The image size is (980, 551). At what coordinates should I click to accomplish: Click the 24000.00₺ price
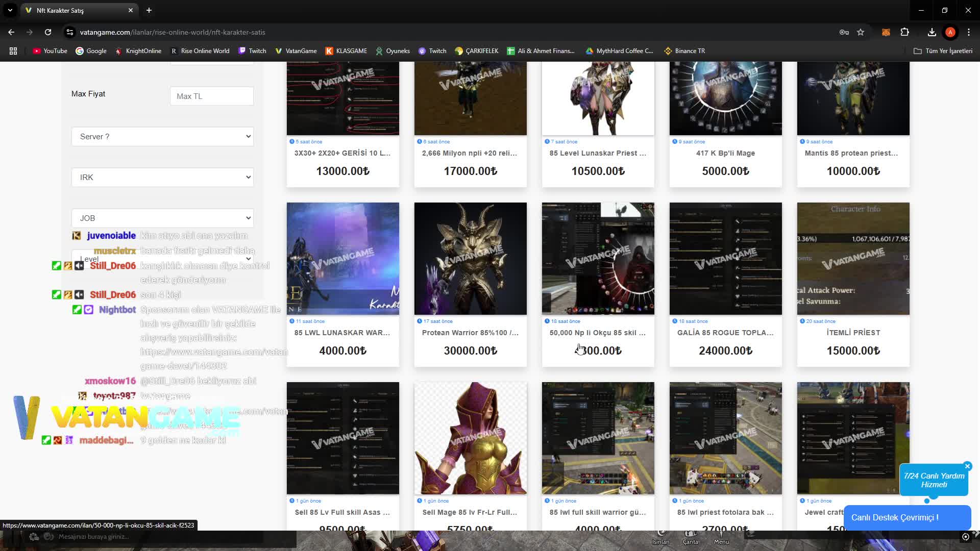point(726,350)
